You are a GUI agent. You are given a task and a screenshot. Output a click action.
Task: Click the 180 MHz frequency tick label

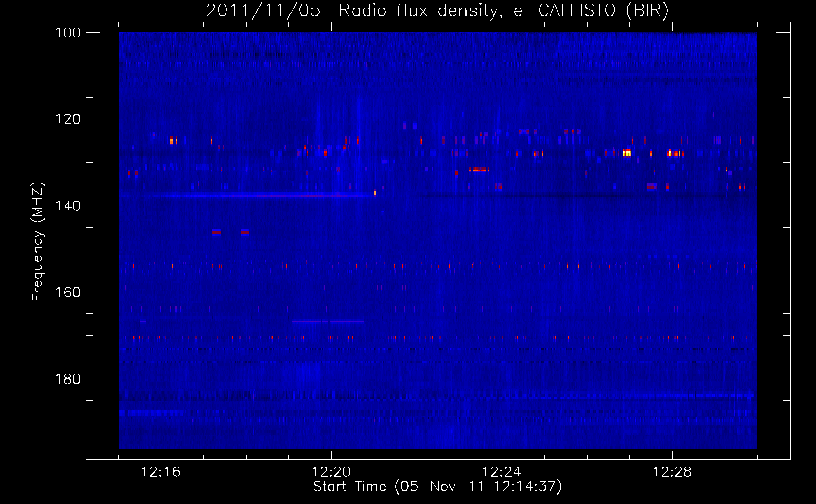tap(68, 379)
